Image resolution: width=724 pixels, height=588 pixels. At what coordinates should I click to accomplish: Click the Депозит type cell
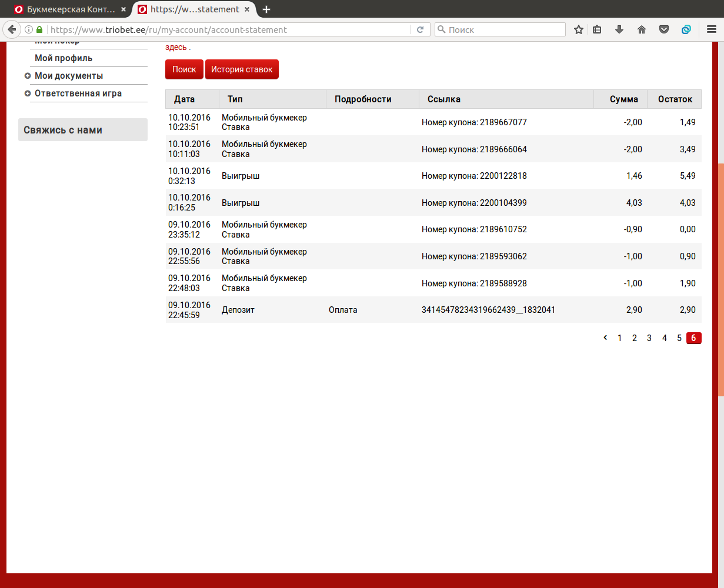click(238, 310)
